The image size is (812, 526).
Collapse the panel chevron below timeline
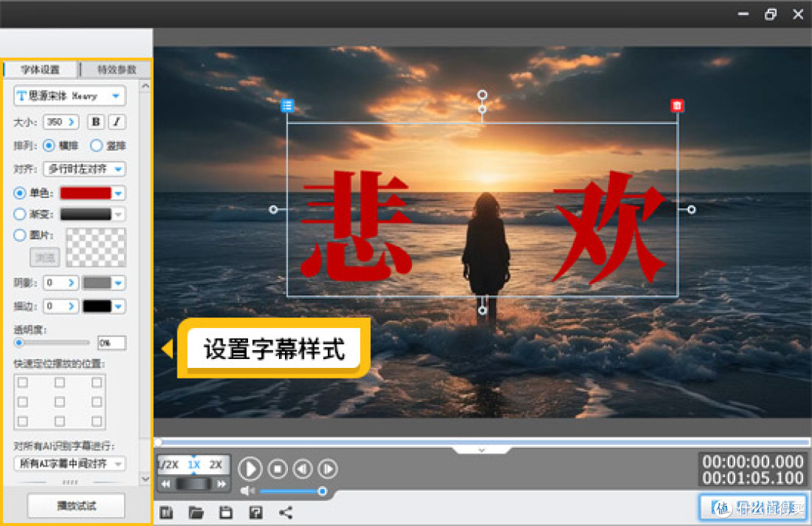point(482,450)
